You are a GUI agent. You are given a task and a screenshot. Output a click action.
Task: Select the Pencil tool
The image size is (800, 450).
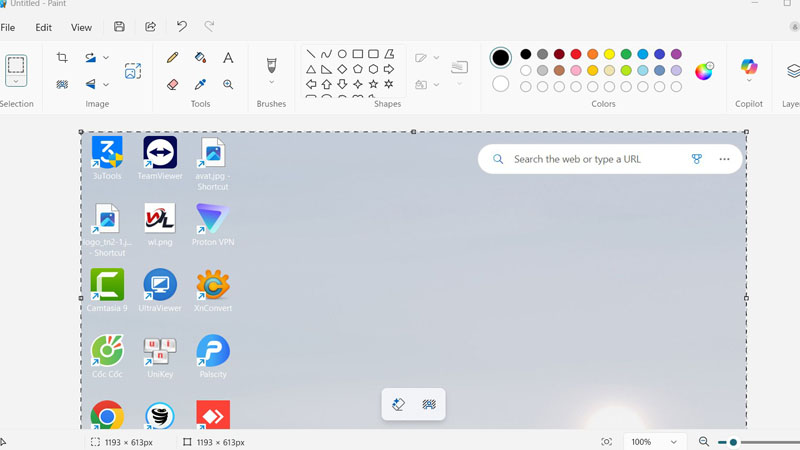(172, 58)
